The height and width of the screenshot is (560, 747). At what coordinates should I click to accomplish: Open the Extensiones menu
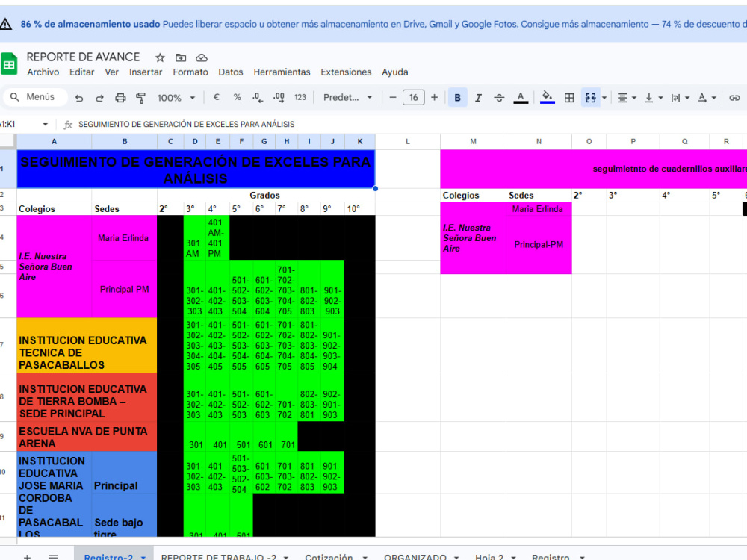point(346,72)
